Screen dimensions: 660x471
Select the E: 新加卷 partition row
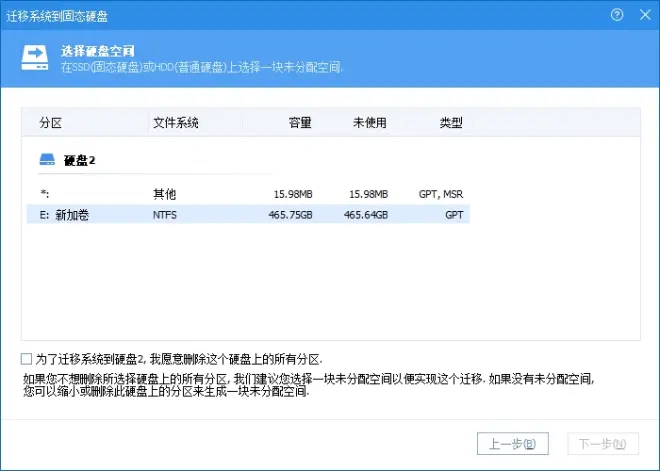[248, 215]
